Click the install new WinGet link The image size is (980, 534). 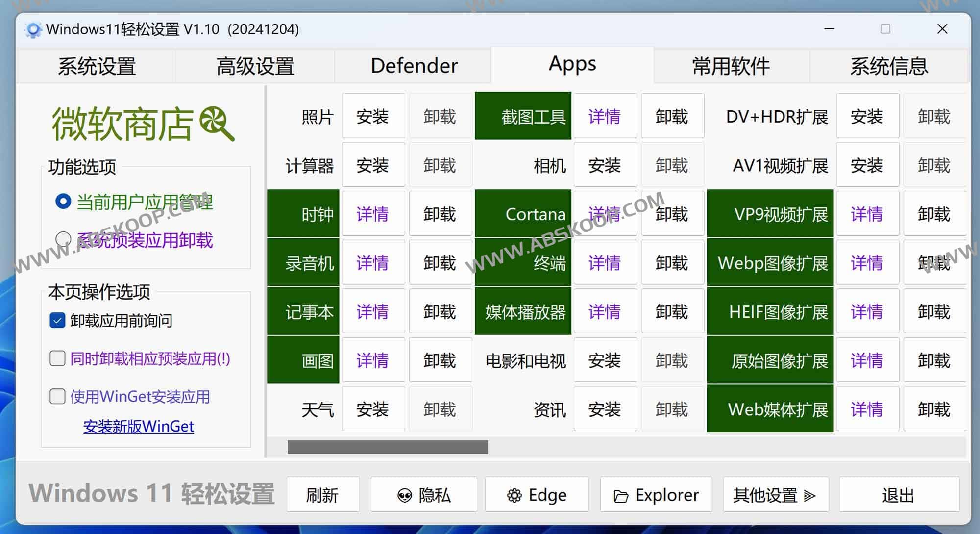pos(139,426)
